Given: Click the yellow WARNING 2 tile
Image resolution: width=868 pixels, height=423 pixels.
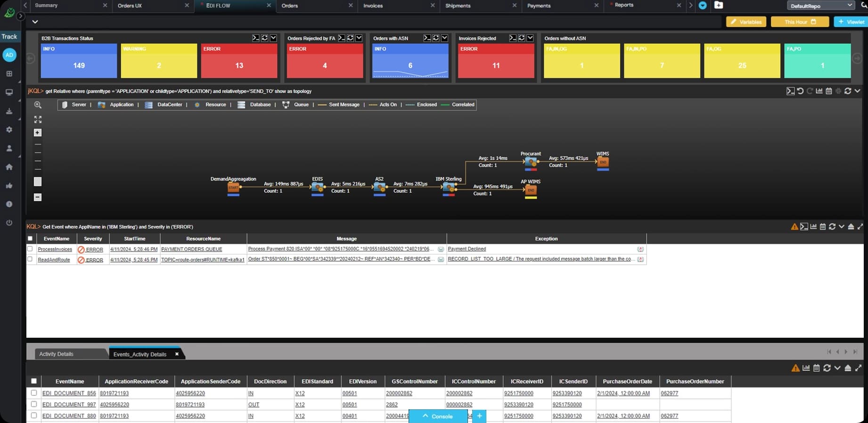Looking at the screenshot, I should coord(159,61).
